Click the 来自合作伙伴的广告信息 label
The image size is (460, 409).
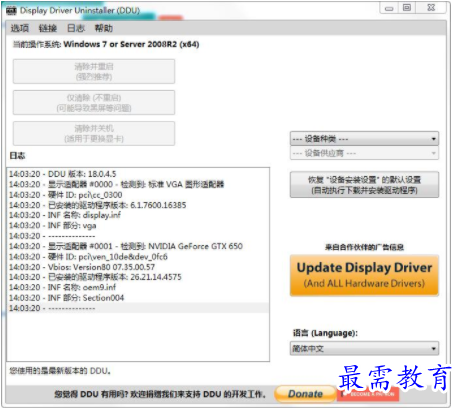coord(364,247)
